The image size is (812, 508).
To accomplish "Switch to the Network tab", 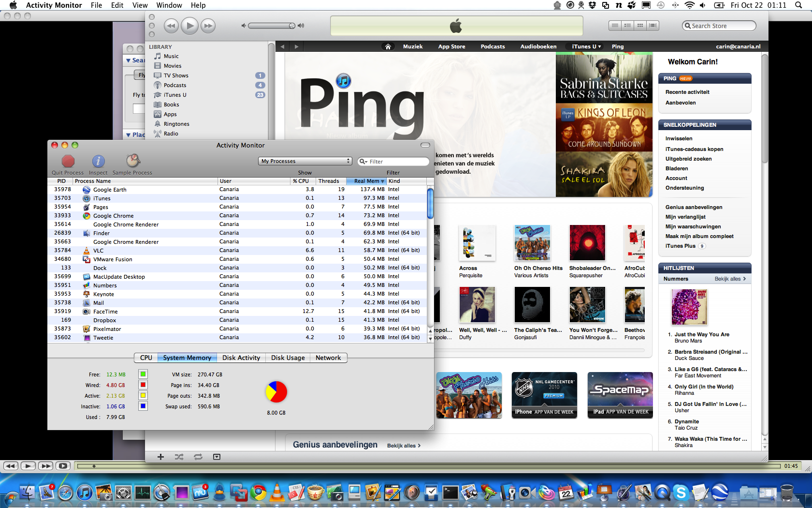I will (x=328, y=358).
